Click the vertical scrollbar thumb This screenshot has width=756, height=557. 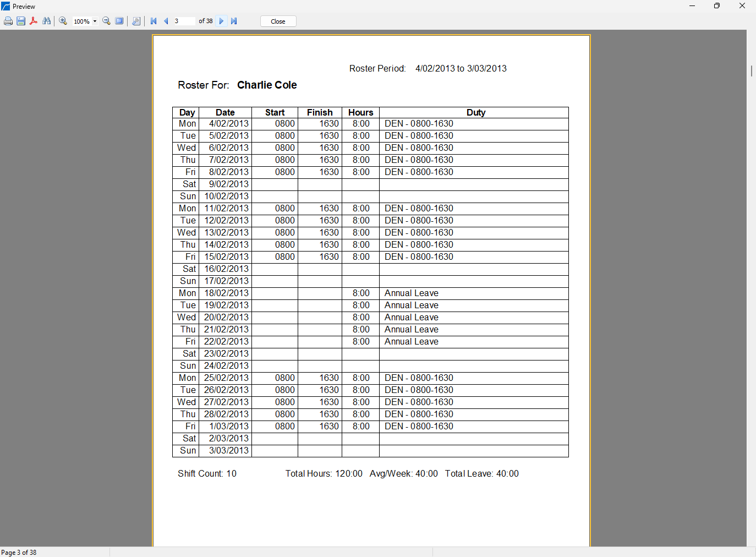coord(751,70)
